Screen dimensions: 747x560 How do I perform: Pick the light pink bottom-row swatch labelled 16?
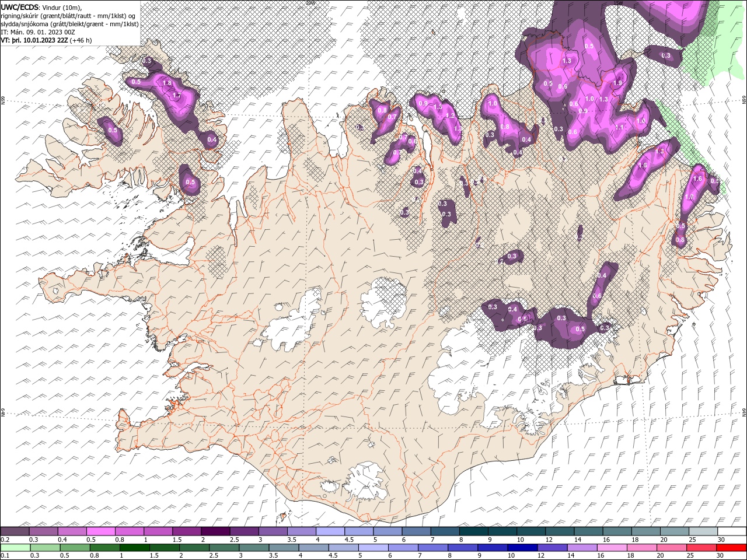pyautogui.click(x=611, y=548)
